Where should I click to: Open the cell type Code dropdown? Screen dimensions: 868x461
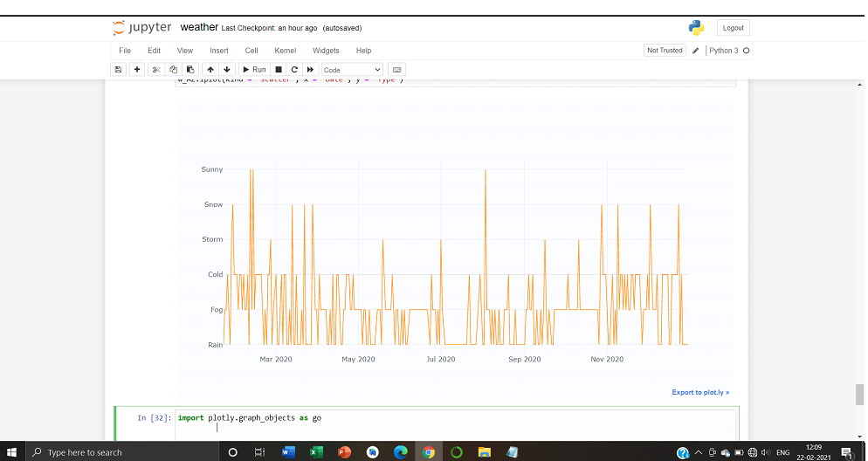[x=352, y=69]
